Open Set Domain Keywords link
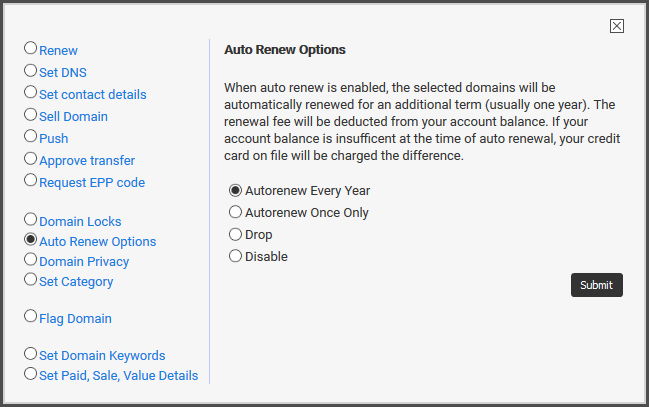The image size is (649, 407). coord(102,356)
